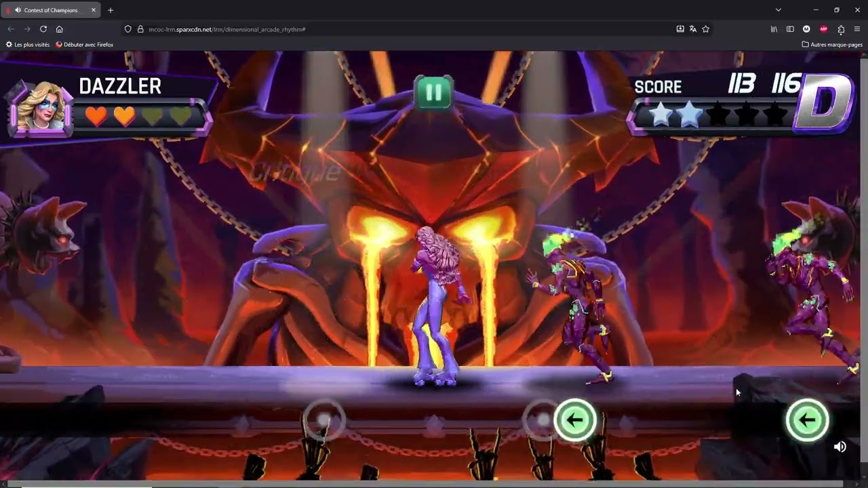868x488 pixels.
Task: Mute game sound via speaker icon
Action: [x=840, y=447]
